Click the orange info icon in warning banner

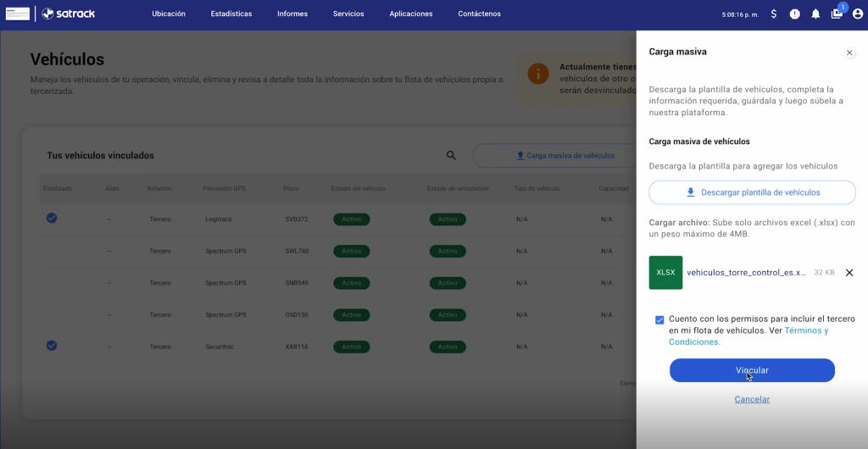tap(538, 74)
